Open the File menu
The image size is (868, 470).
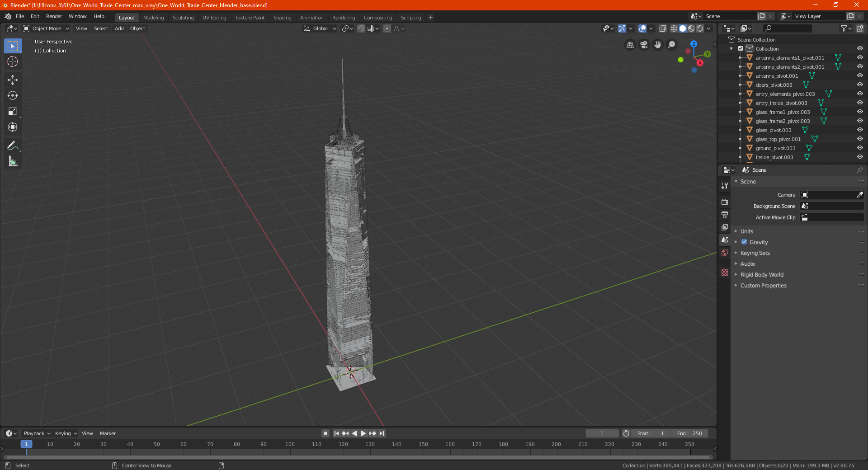[x=20, y=16]
